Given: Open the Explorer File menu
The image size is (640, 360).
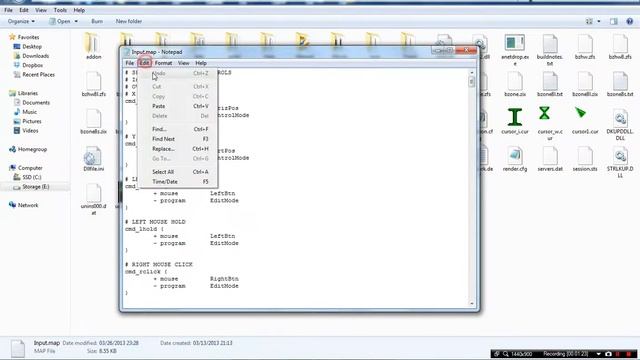Looking at the screenshot, I should click(8, 10).
